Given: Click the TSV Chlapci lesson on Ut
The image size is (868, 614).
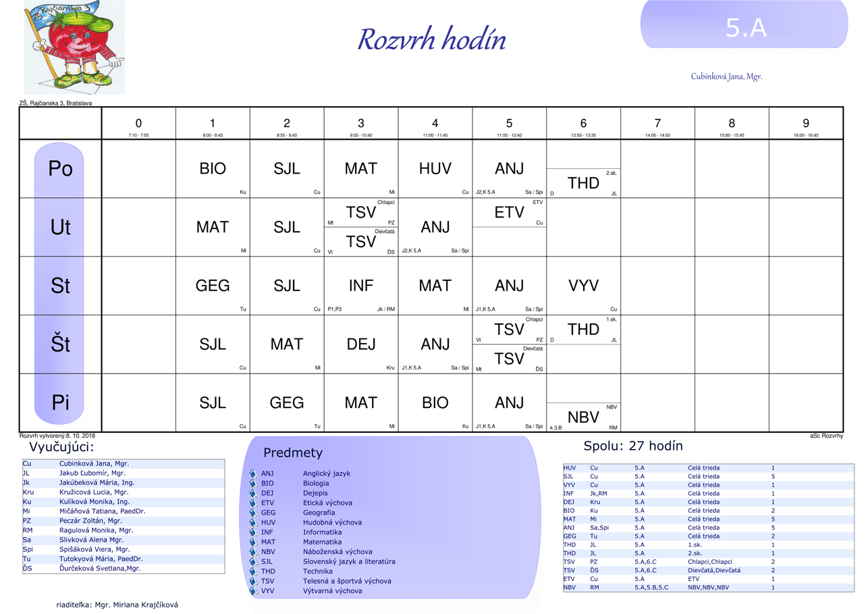Looking at the screenshot, I should [x=361, y=213].
